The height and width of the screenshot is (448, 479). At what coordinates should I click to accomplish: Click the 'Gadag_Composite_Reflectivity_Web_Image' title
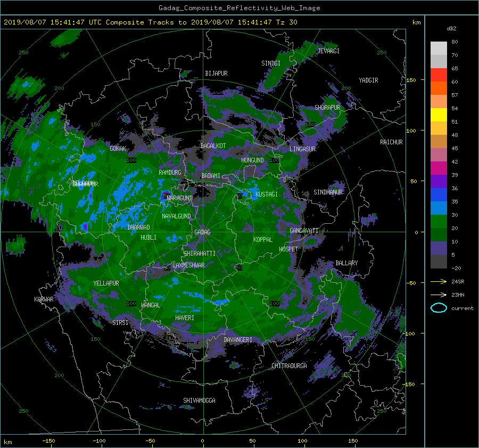tap(239, 8)
